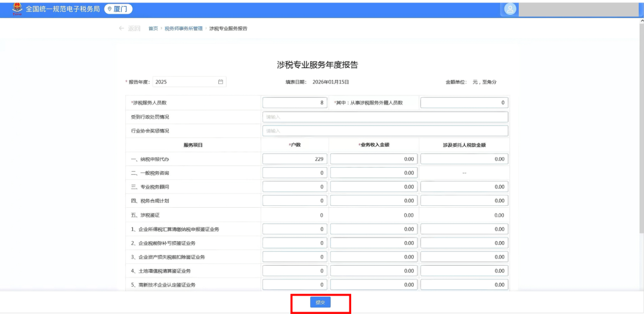Edit 业务收入金额 for 一般税务咨询
The height and width of the screenshot is (314, 644).
tap(374, 173)
